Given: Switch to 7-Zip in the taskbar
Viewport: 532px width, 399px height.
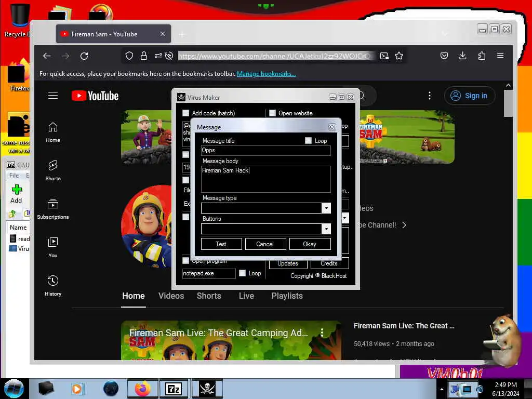Looking at the screenshot, I should click(x=174, y=389).
